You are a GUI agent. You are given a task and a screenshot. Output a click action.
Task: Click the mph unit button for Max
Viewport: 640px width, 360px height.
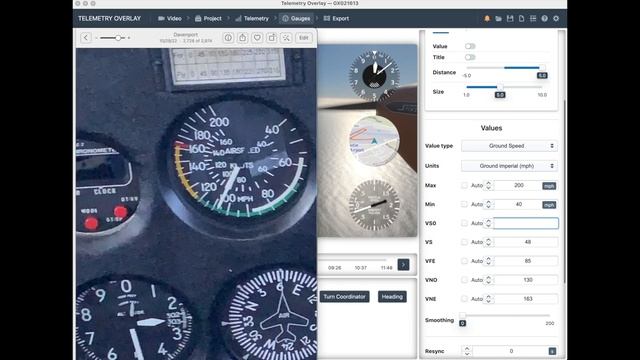point(549,186)
